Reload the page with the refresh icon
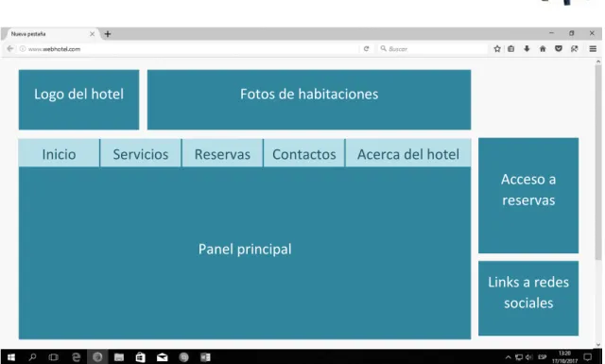Screen dimensions: 605x364 [366, 48]
